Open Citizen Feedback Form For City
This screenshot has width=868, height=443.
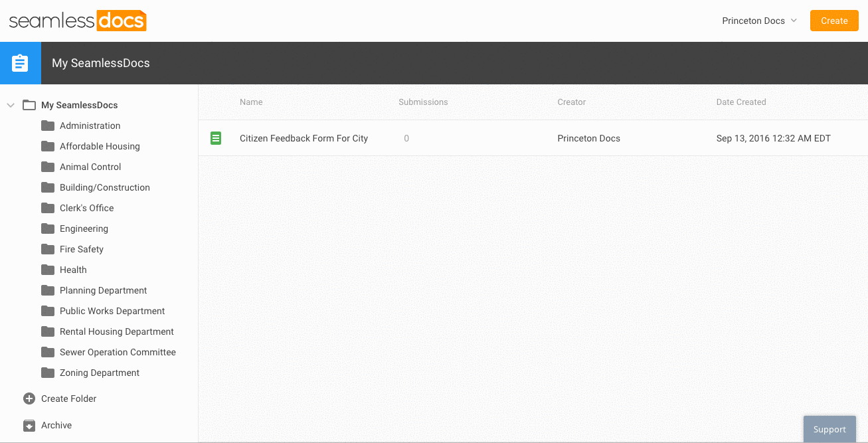[304, 138]
